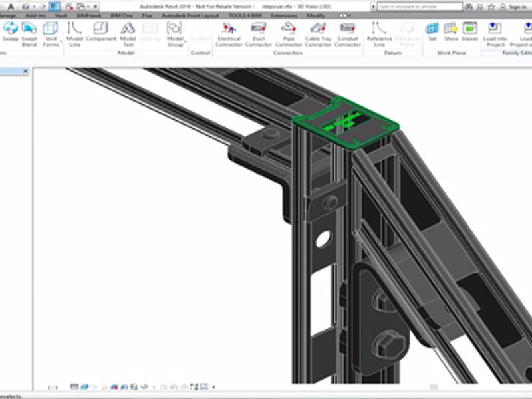
Task: Click Load into Project button
Action: (x=494, y=32)
